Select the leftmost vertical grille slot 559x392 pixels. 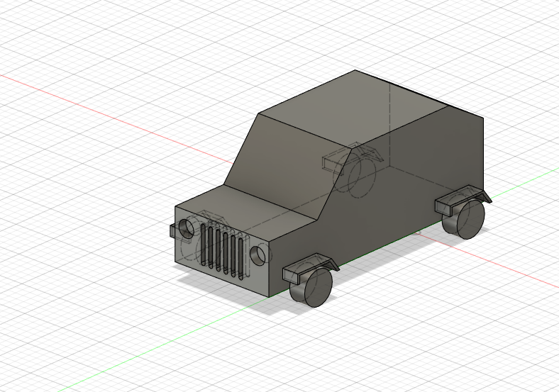click(203, 245)
